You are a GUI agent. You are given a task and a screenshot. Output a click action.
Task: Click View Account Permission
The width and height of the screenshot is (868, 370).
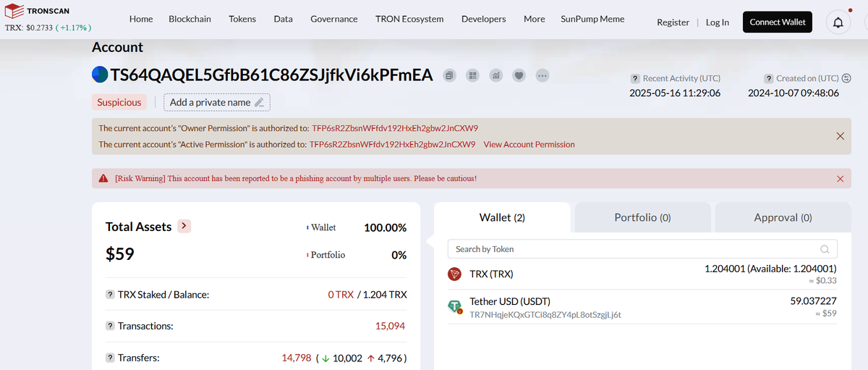pos(529,144)
